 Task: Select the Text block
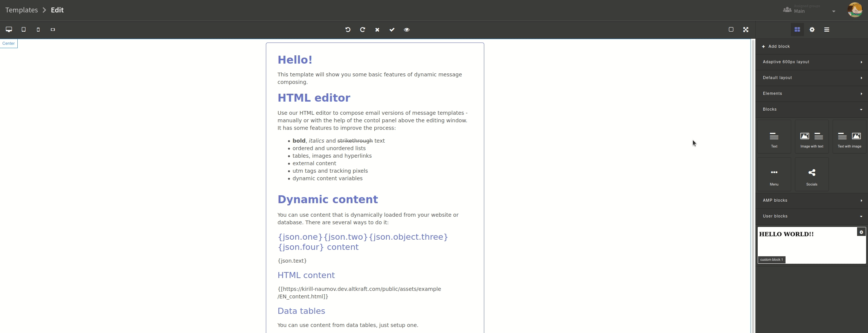774,137
